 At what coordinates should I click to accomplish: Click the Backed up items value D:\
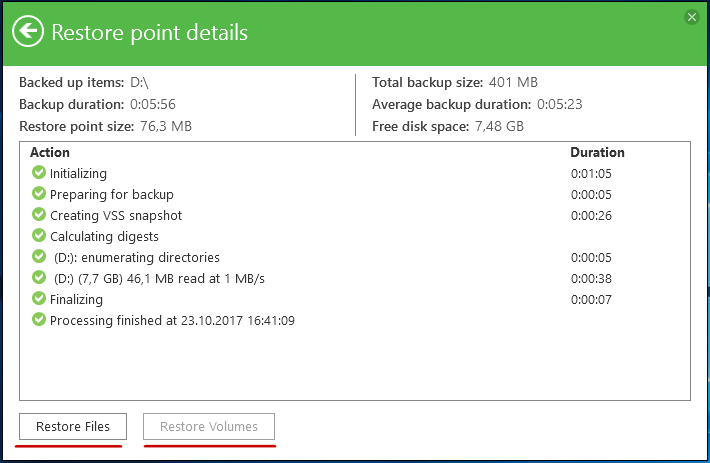tap(139, 82)
